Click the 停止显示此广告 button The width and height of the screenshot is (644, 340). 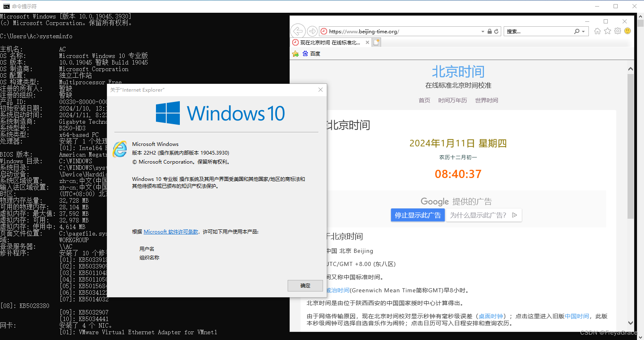[x=418, y=215]
